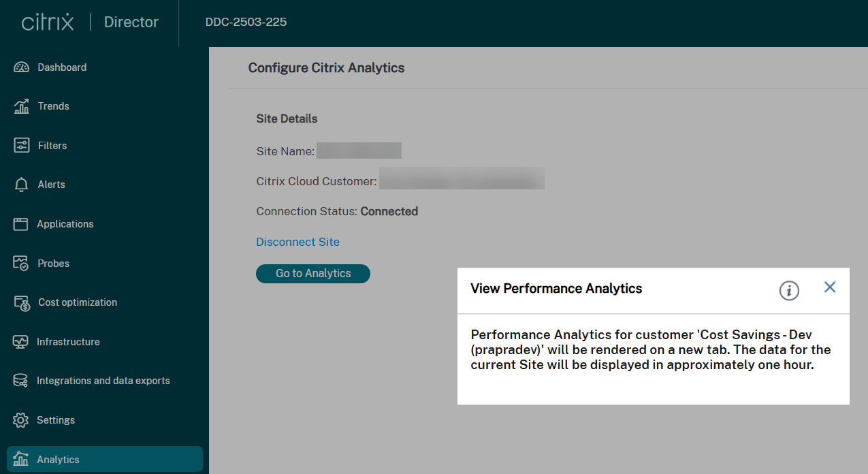Click Disconnect Site
Screen dimensions: 868x474
coord(298,242)
